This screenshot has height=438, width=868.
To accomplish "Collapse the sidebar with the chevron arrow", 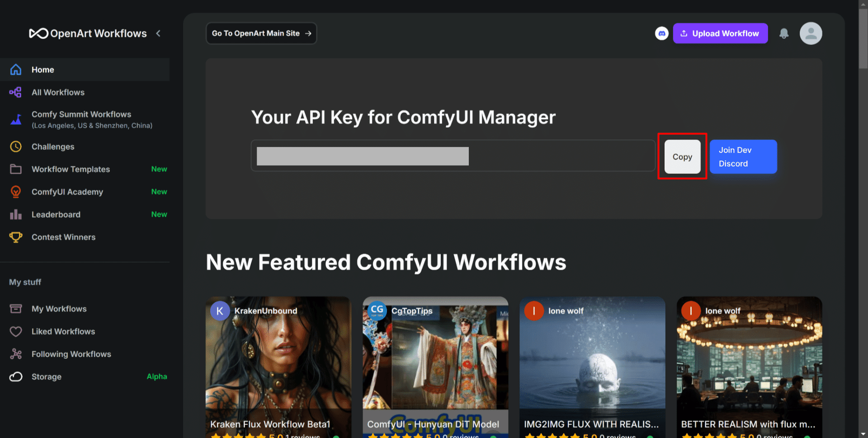I will click(158, 33).
